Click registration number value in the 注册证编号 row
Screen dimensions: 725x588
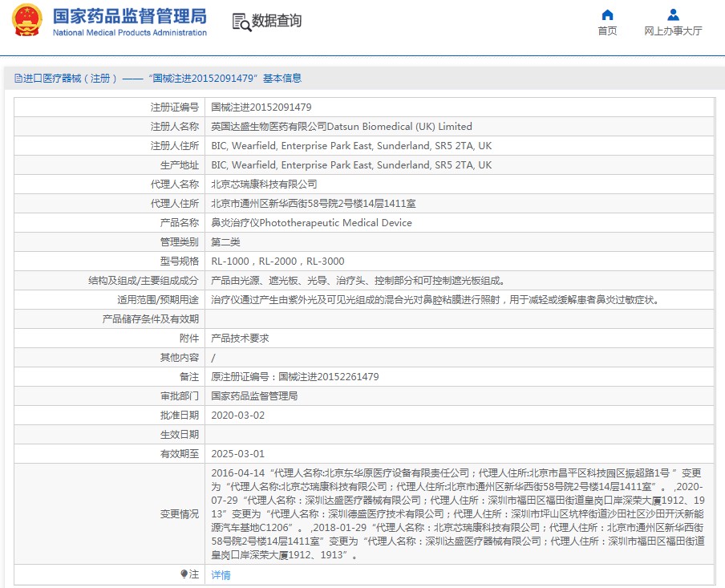pyautogui.click(x=261, y=107)
